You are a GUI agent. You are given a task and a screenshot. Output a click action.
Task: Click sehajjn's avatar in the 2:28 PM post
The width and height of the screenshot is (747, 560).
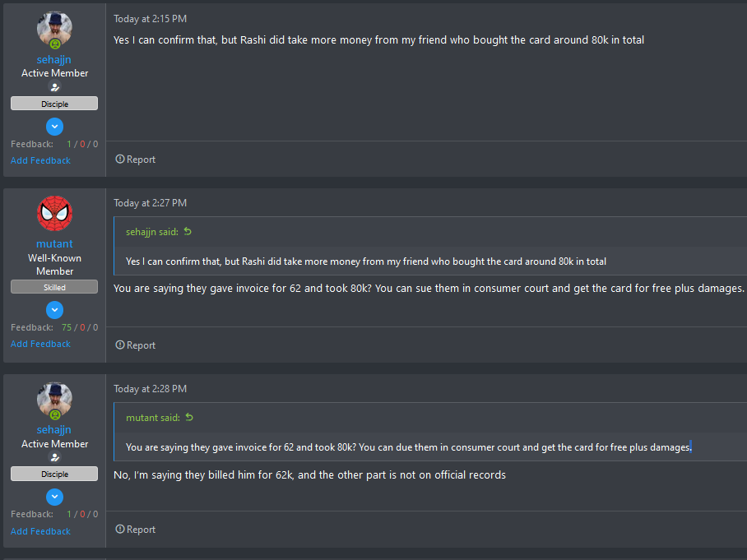click(54, 400)
